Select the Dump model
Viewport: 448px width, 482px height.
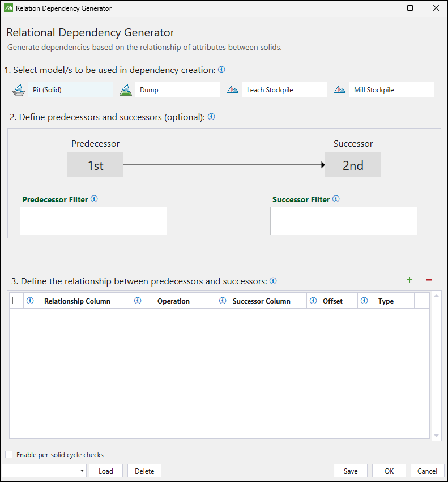(169, 90)
